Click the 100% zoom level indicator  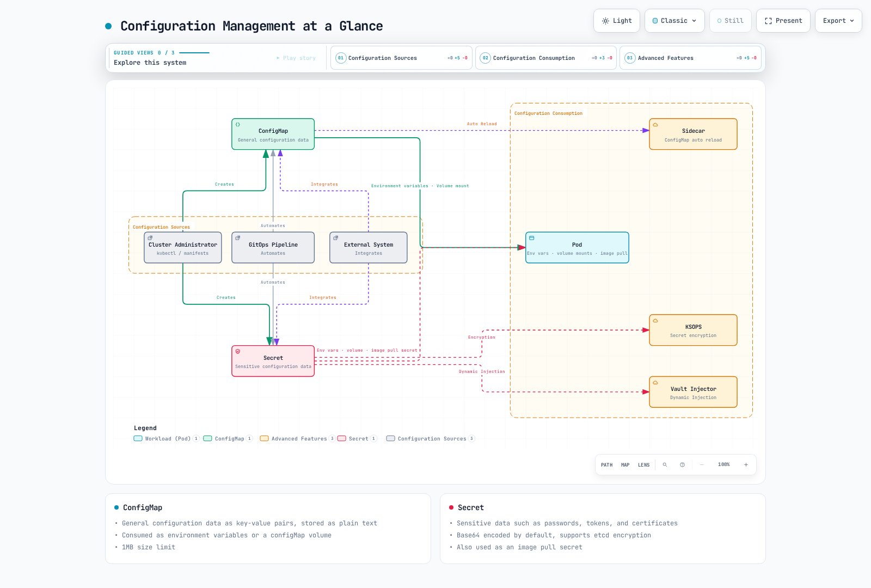click(724, 465)
